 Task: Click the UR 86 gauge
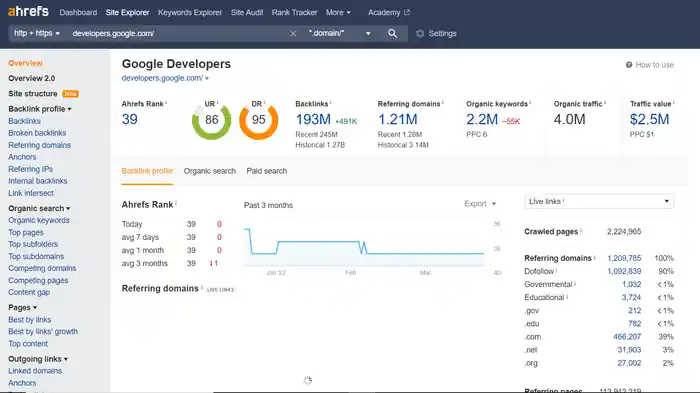212,120
